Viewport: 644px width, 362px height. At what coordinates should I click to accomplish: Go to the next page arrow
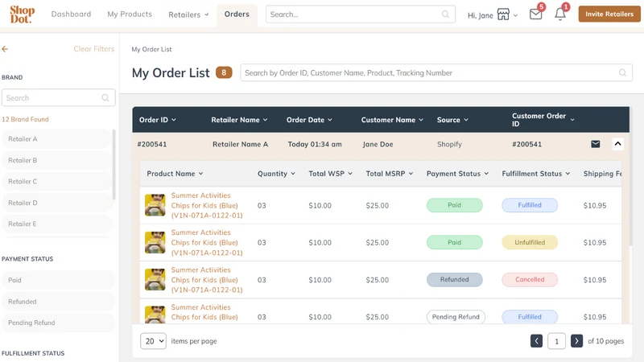[x=576, y=341]
